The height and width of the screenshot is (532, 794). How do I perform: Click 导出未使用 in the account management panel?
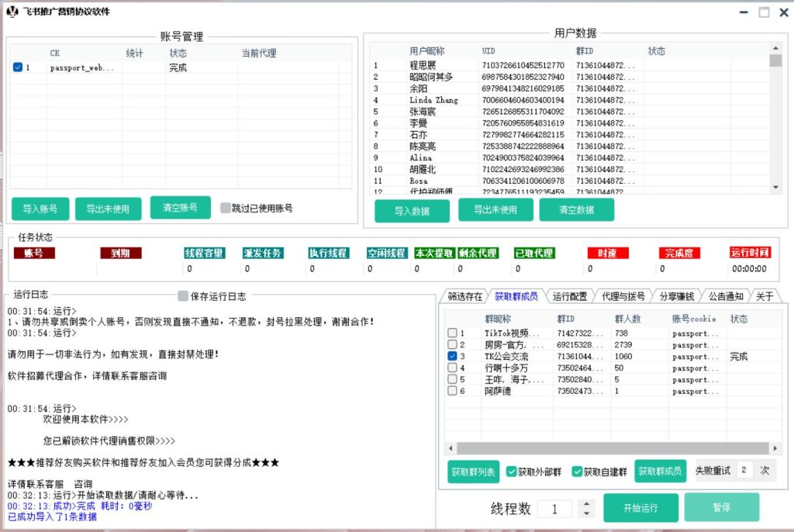click(108, 209)
